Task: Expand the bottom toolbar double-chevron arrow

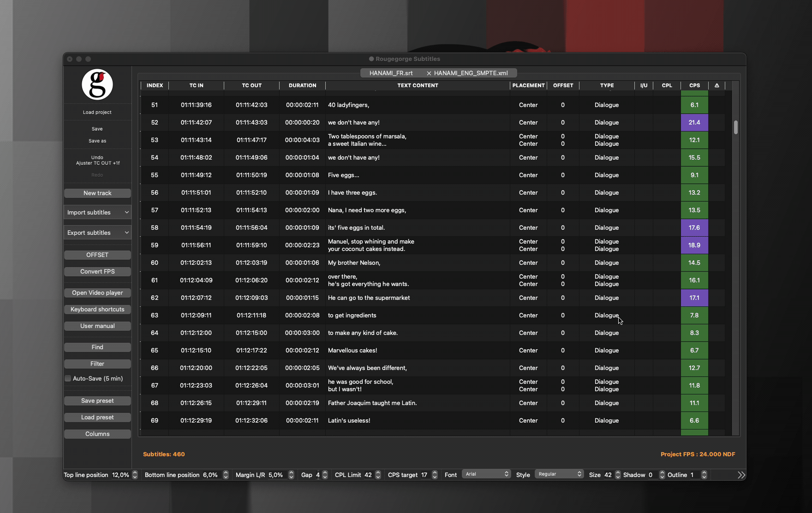Action: 741,475
